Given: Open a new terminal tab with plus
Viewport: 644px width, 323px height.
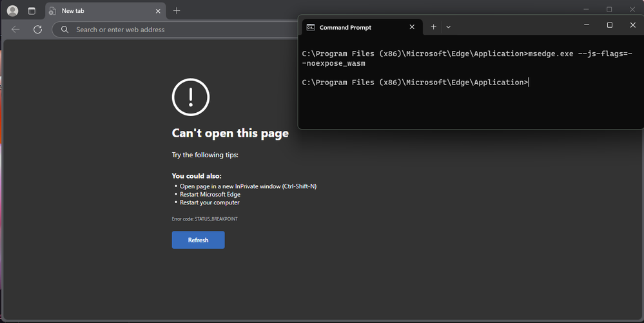Looking at the screenshot, I should [433, 26].
